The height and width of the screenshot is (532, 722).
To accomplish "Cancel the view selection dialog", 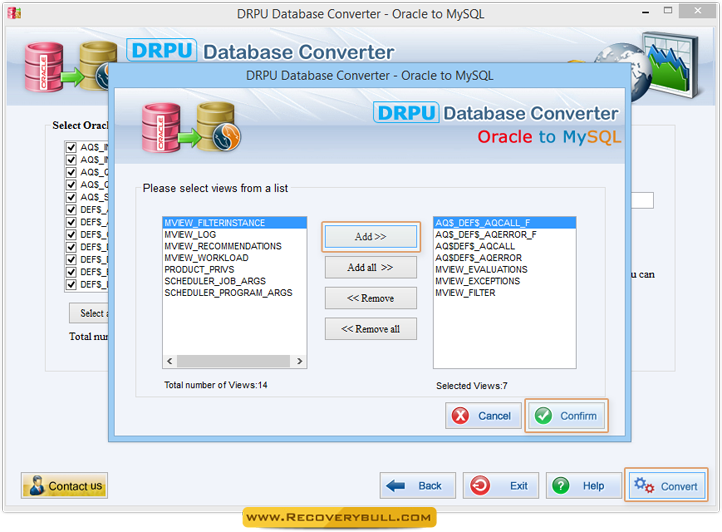I will (x=483, y=415).
